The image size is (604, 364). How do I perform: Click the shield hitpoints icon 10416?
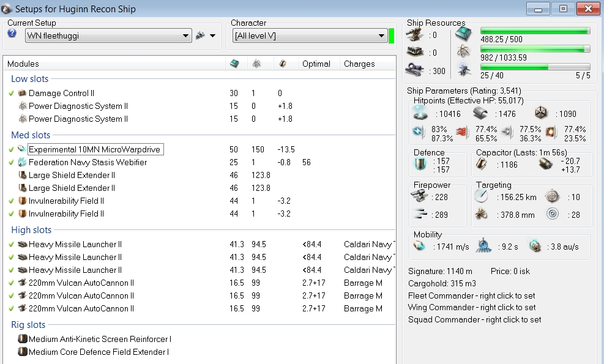tap(420, 113)
